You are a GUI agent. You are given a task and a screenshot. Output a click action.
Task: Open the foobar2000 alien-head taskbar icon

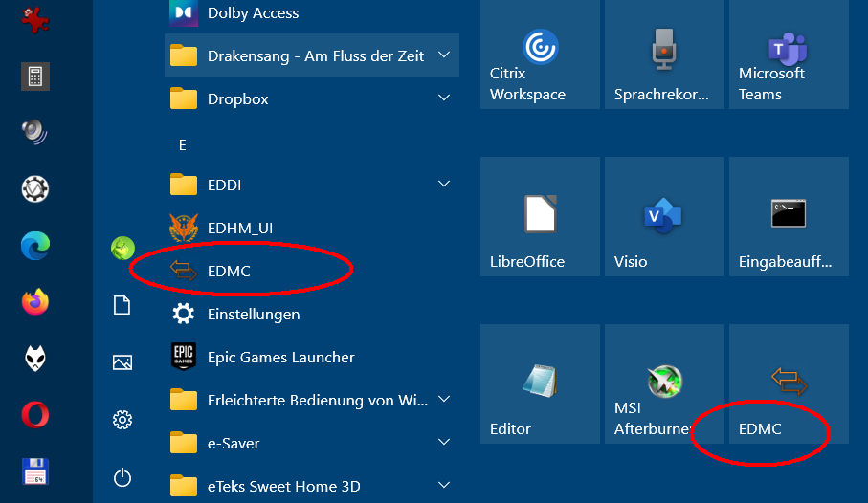pos(35,359)
